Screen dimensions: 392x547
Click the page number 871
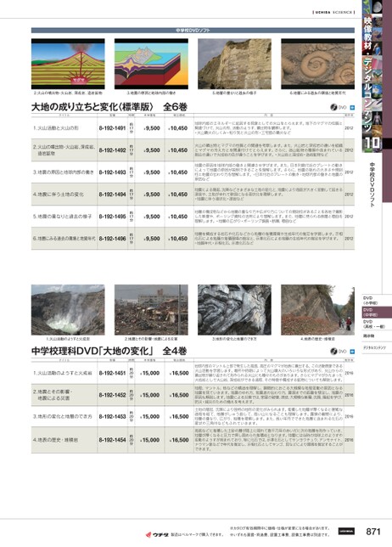(372, 532)
